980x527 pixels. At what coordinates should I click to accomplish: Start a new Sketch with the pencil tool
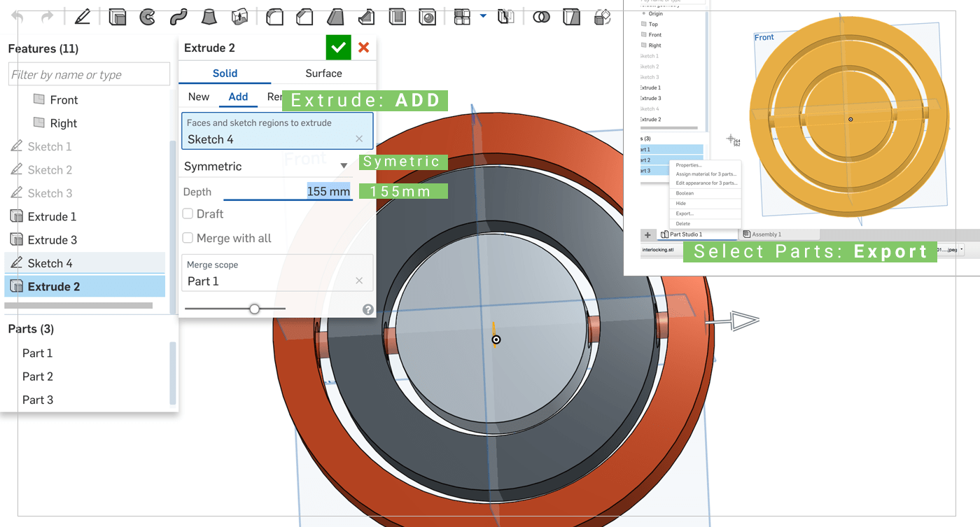coord(83,16)
